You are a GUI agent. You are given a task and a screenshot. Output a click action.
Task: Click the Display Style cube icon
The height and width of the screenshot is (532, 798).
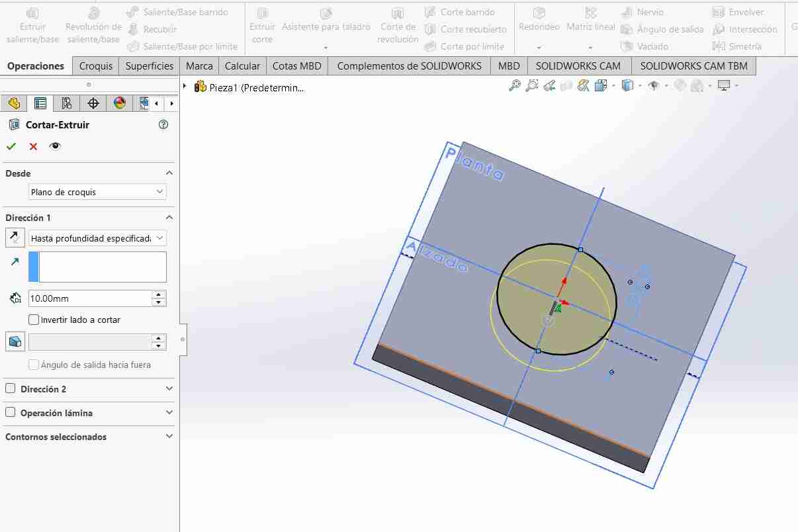tap(627, 86)
